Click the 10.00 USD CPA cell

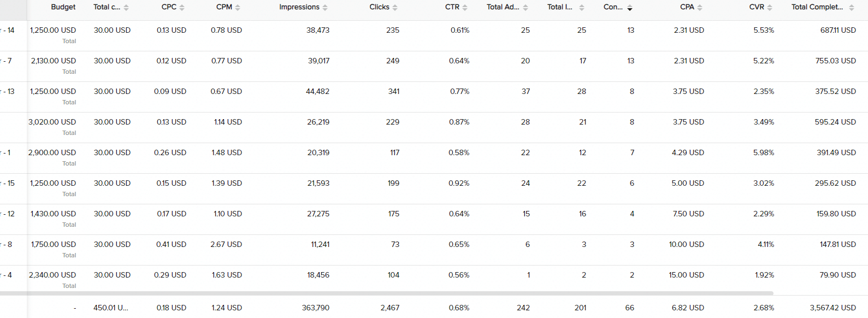point(687,244)
